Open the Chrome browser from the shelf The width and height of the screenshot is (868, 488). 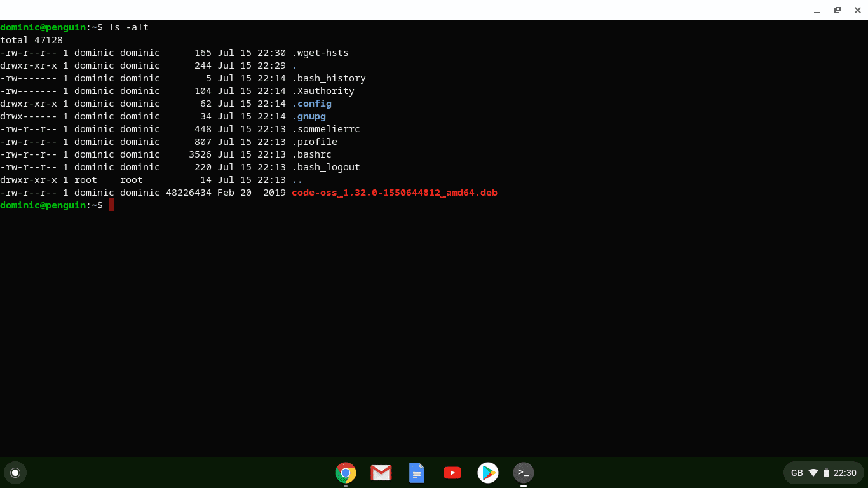pyautogui.click(x=345, y=473)
